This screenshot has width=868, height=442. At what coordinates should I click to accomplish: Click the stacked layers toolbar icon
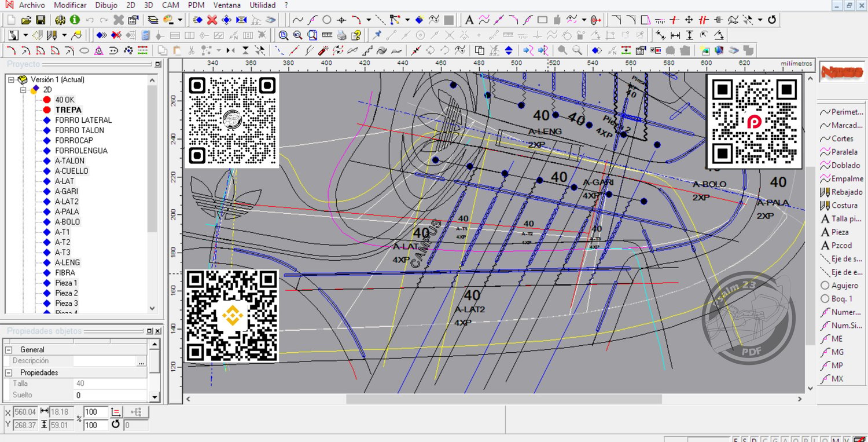pyautogui.click(x=153, y=20)
